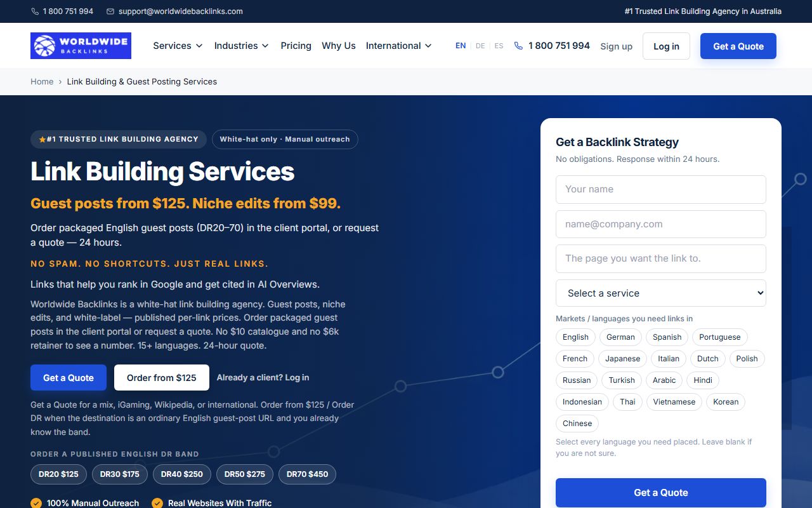This screenshot has width=812, height=508.
Task: Toggle the German language chip
Action: pyautogui.click(x=620, y=337)
